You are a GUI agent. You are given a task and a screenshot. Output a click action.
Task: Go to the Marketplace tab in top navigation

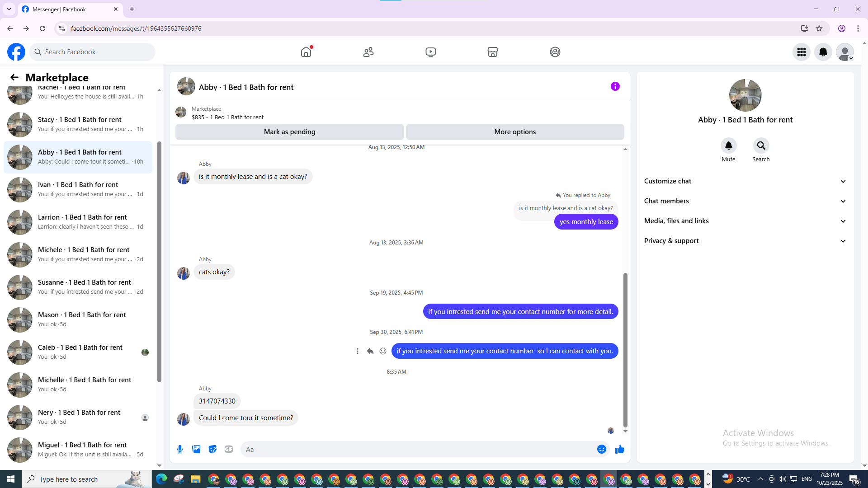(492, 52)
